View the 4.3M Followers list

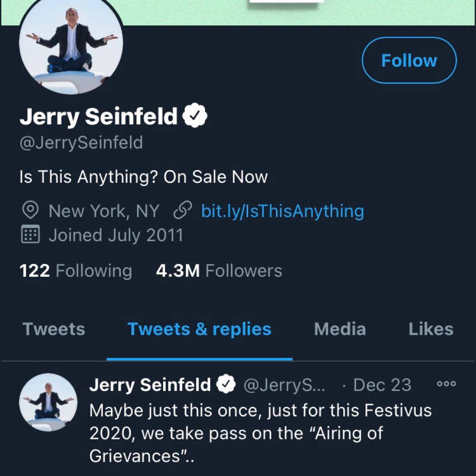click(x=219, y=271)
